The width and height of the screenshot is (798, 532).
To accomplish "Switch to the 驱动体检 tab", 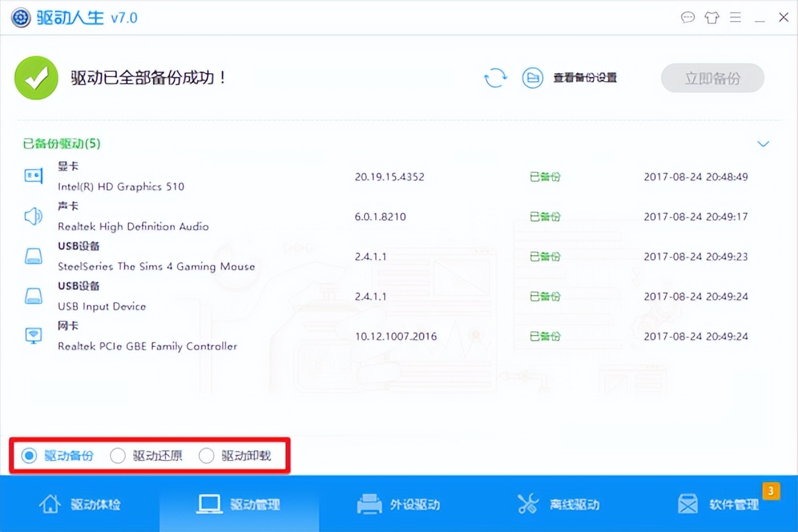I will point(80,504).
